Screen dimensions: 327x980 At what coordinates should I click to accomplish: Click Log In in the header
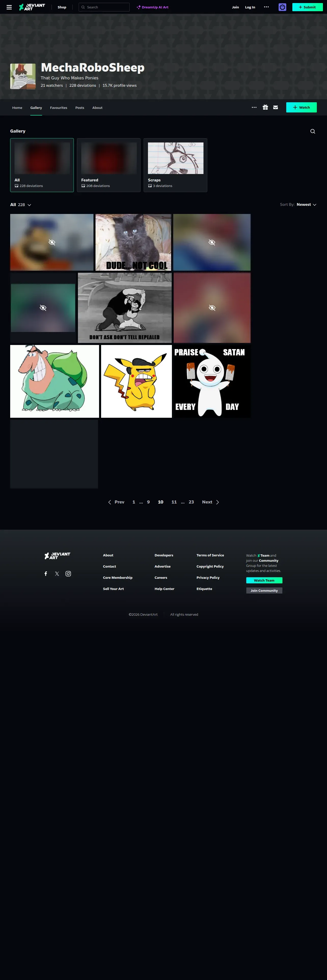click(x=250, y=7)
